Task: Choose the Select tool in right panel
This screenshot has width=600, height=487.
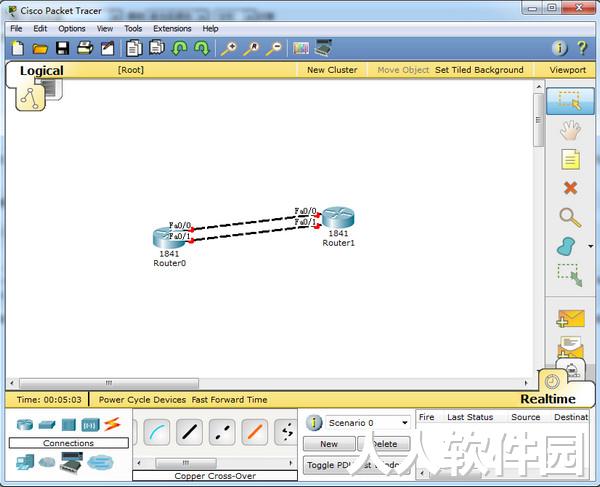Action: point(570,101)
